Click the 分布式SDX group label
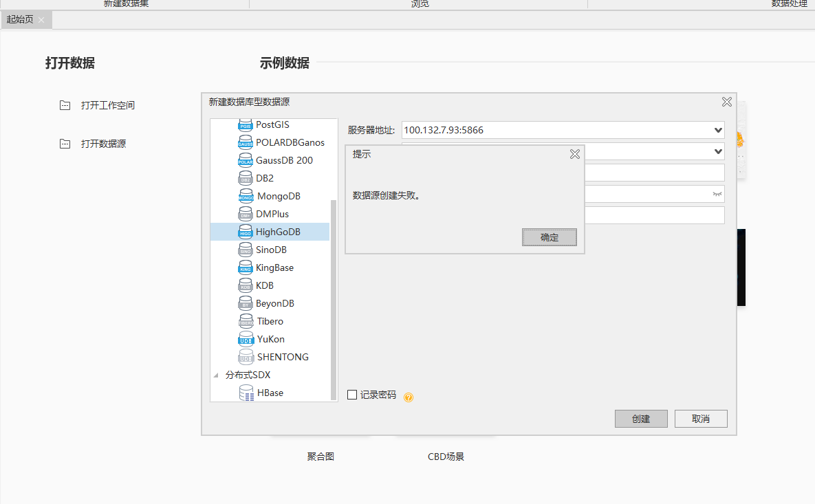815x504 pixels. point(248,375)
